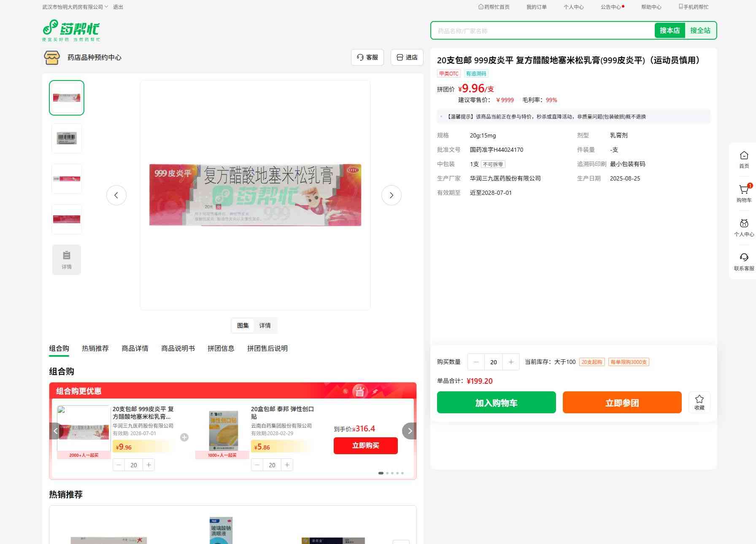This screenshot has height=544, width=756.
Task: Open home icon in right sidebar
Action: pyautogui.click(x=744, y=156)
